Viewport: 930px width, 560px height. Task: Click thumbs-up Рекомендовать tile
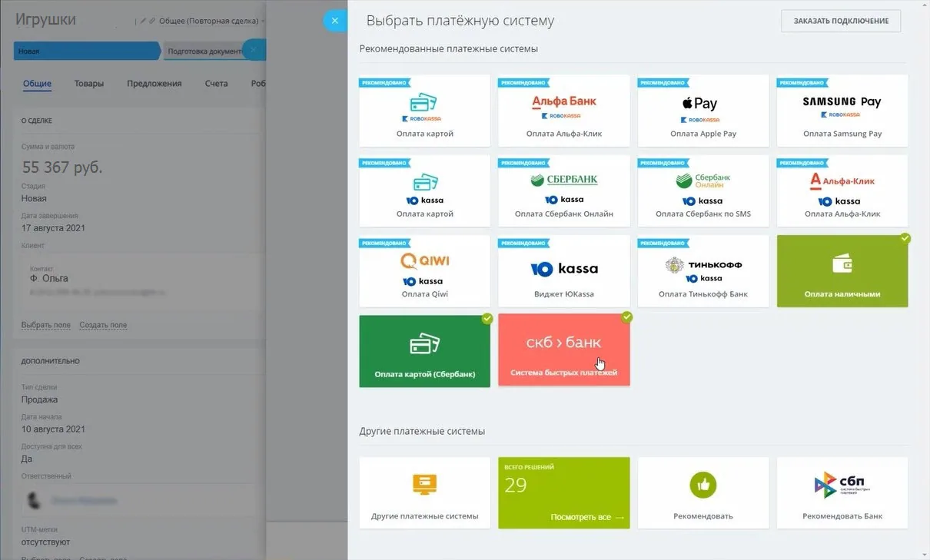point(703,493)
